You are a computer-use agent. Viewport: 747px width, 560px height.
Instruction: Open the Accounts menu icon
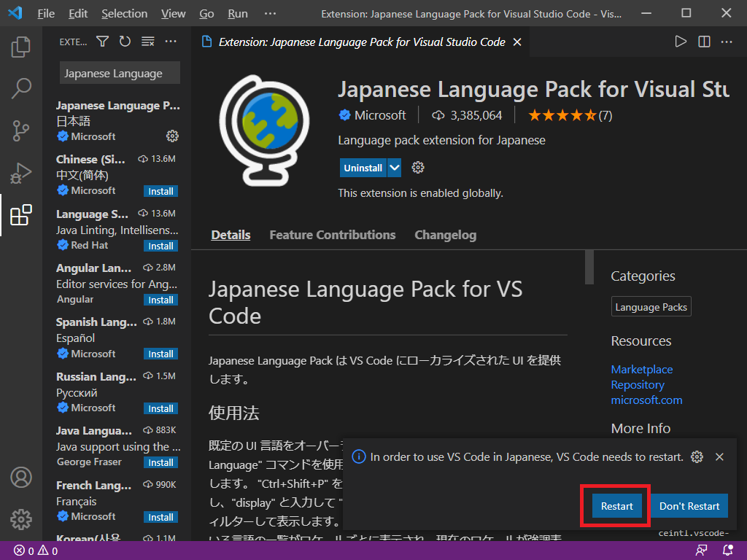[21, 477]
